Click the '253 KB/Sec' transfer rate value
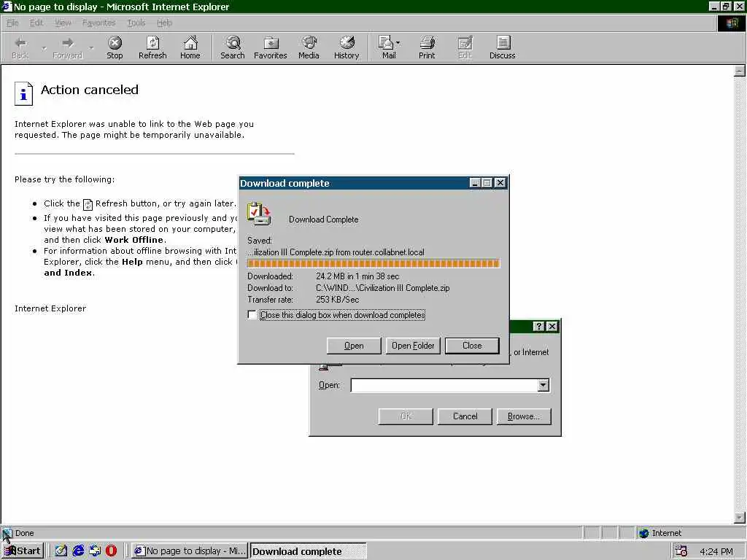The image size is (747, 560). 337,300
